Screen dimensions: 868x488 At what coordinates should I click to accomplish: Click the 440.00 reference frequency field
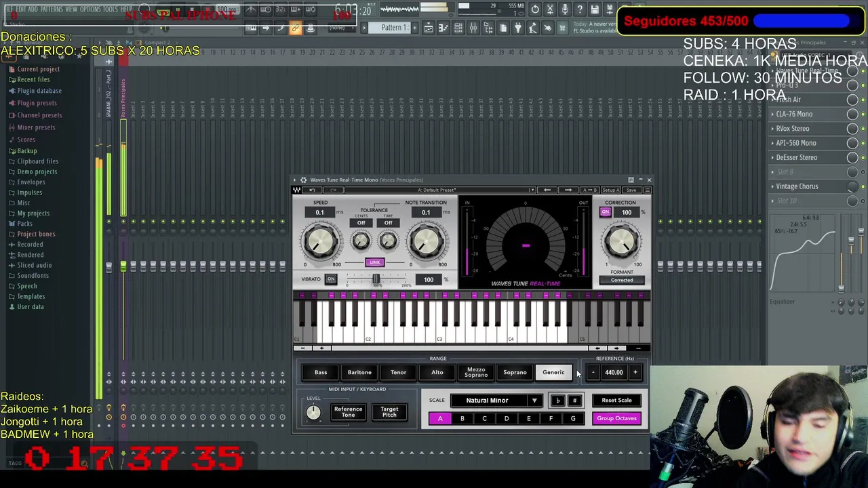click(614, 372)
